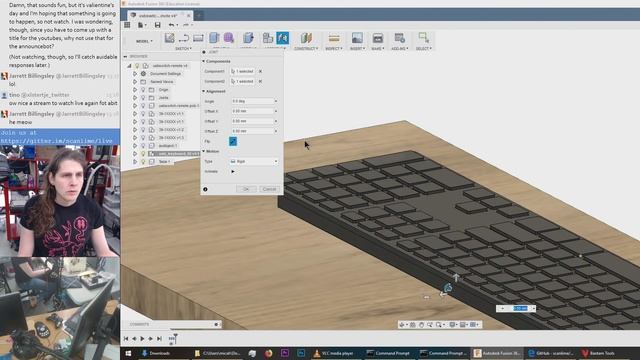Open the data panel grid icon
The image size is (640, 360).
pyautogui.click(x=127, y=25)
